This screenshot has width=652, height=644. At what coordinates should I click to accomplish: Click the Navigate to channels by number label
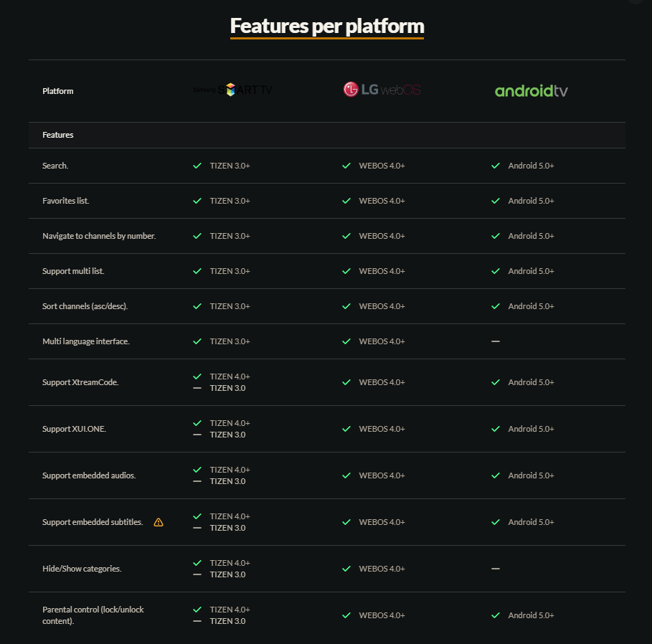99,236
